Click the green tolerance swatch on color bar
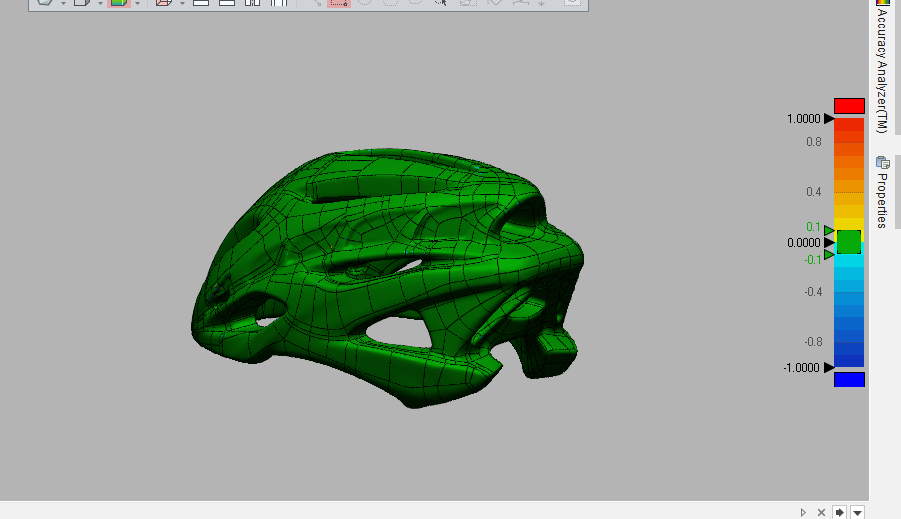Screen dimensions: 901x519 pyautogui.click(x=849, y=242)
